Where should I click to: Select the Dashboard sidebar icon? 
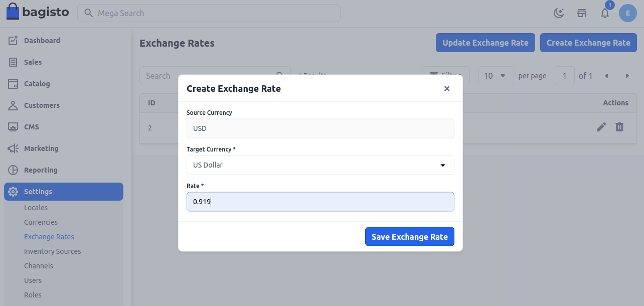click(x=14, y=40)
